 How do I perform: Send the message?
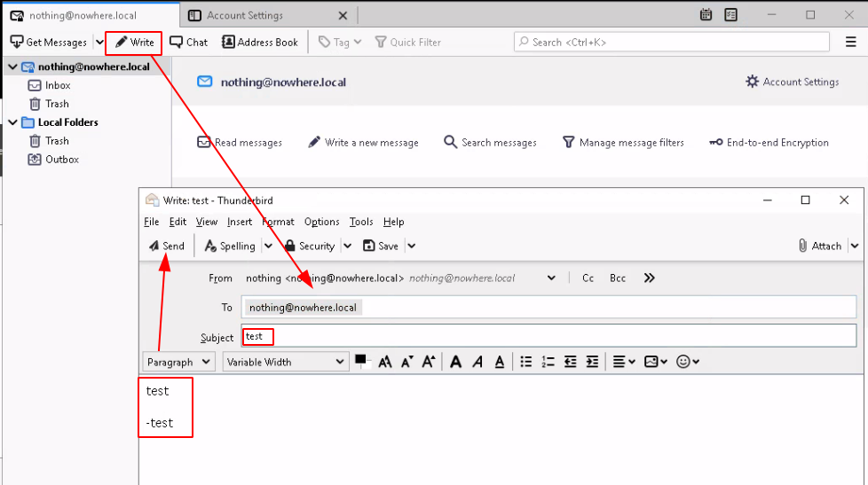point(166,246)
